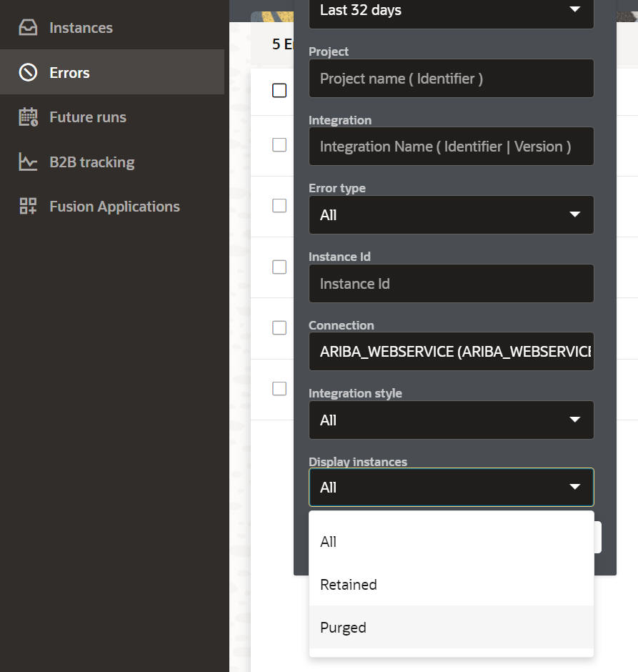
Task: Select the Purged option
Action: click(x=343, y=627)
